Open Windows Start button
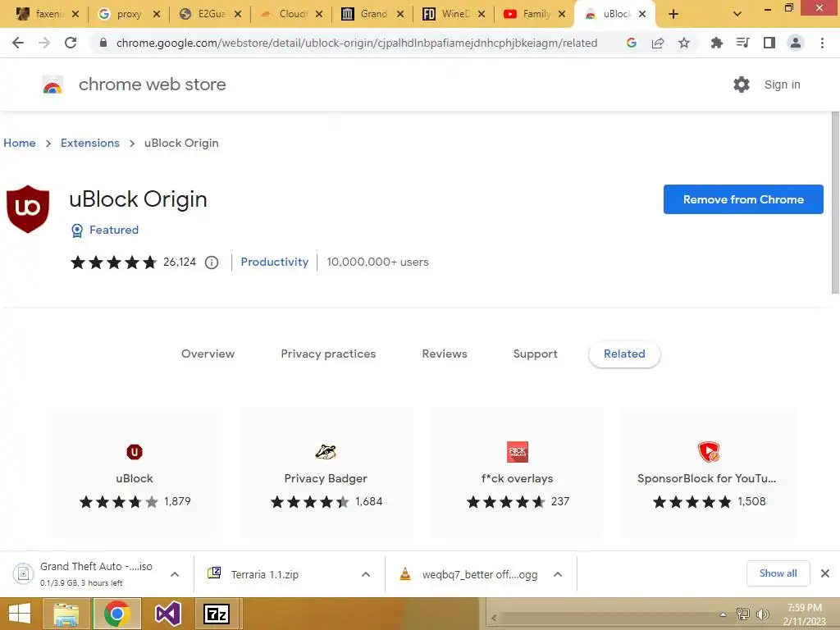Viewport: 840px width, 630px height. (20, 614)
